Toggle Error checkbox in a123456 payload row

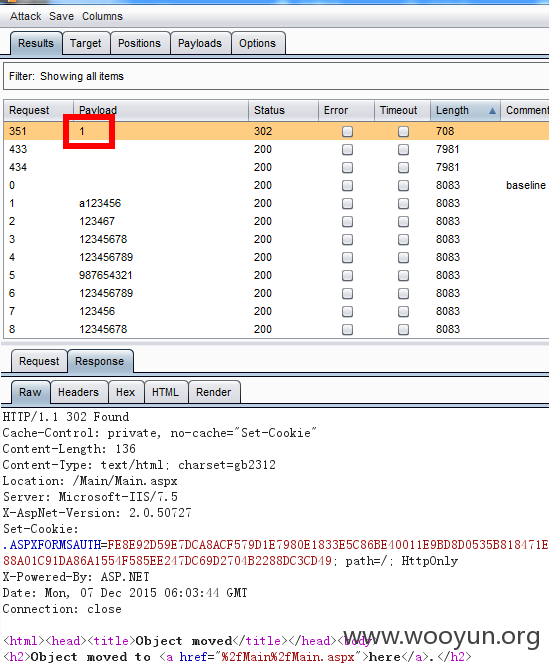[347, 204]
